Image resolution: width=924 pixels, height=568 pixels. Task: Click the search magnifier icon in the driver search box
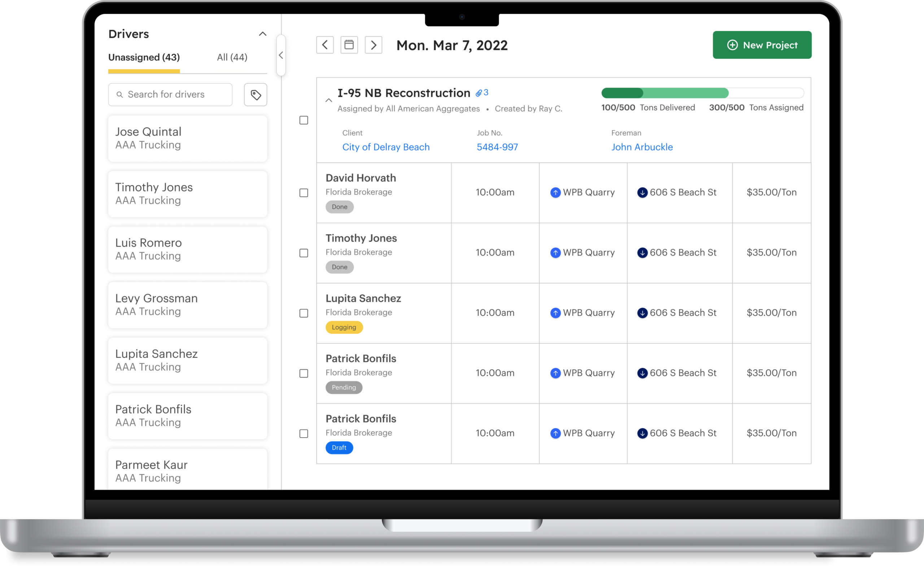point(119,95)
